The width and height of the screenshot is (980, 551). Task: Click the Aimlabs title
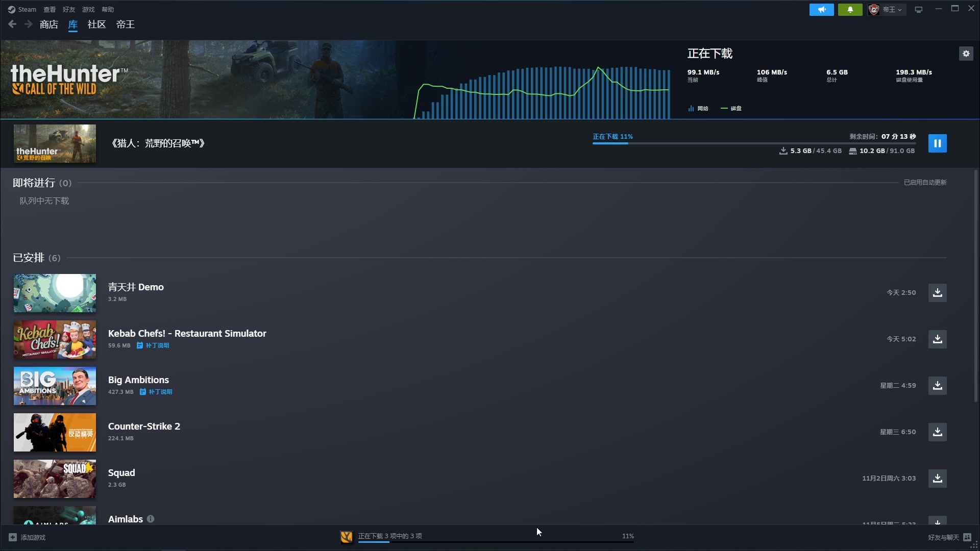click(125, 519)
